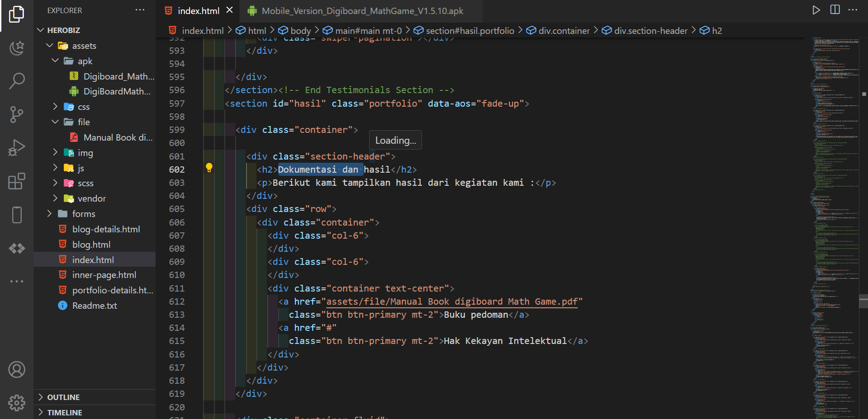Close the index.html tab

[x=230, y=10]
